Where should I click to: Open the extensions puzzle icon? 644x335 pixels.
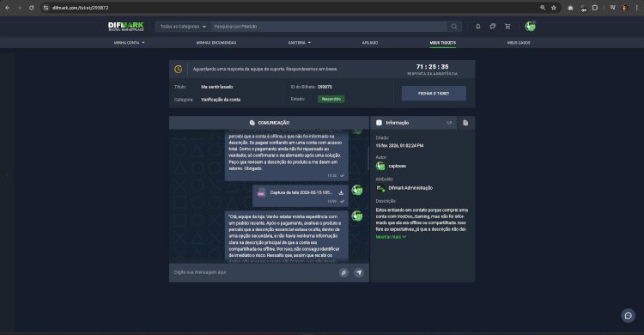click(x=595, y=8)
